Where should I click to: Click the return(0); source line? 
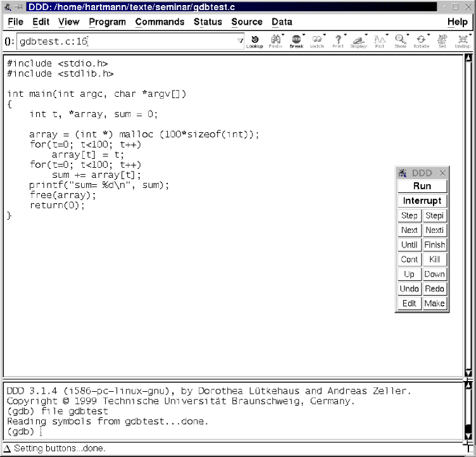[57, 205]
